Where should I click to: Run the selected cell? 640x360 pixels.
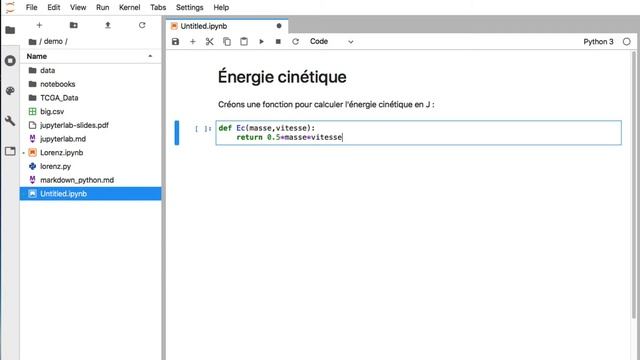261,42
